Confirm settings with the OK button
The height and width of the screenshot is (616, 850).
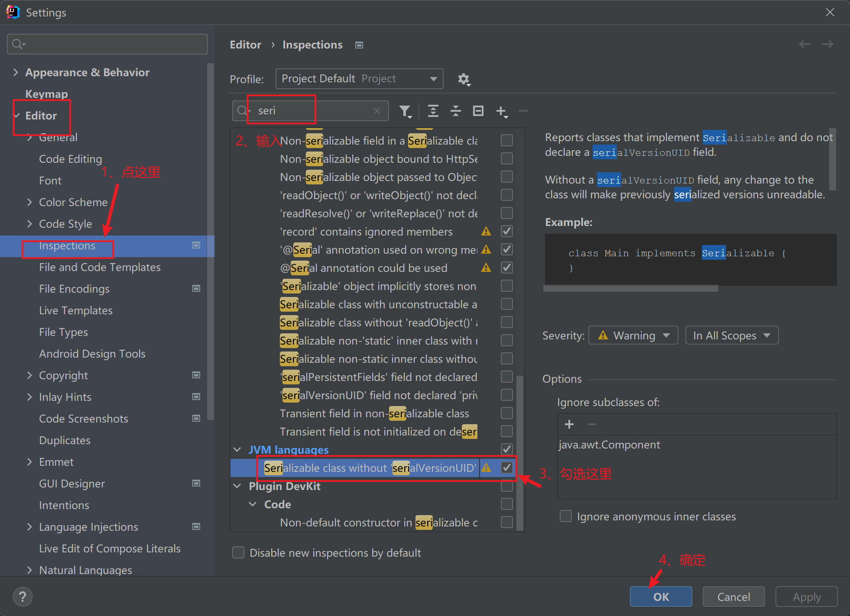[x=661, y=597]
